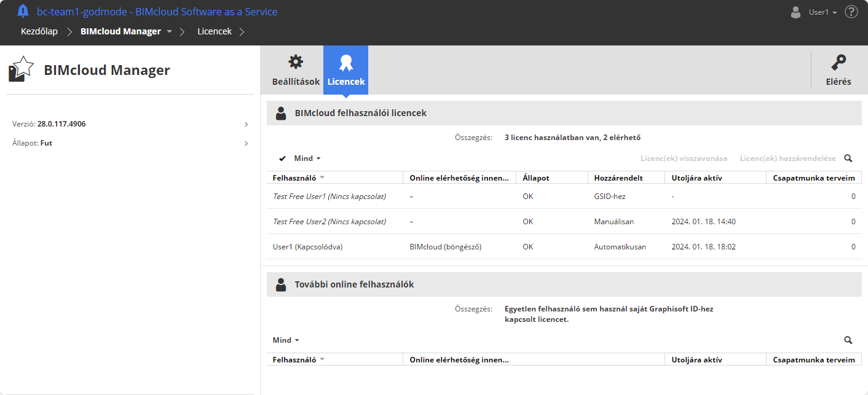The width and height of the screenshot is (868, 395).
Task: Click Licencek breadcrumb item
Action: pyautogui.click(x=215, y=31)
